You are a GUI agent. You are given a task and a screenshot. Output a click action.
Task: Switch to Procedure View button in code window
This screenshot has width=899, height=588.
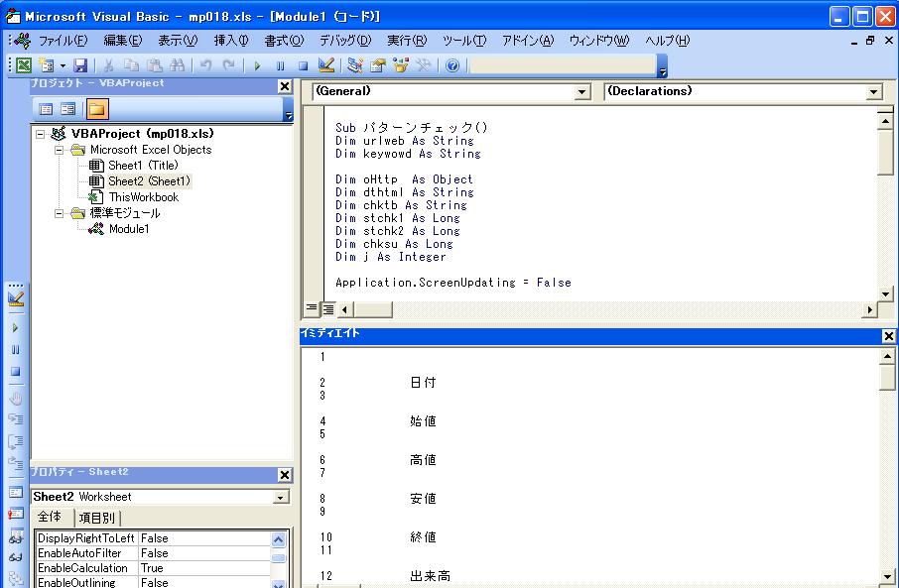click(x=311, y=309)
